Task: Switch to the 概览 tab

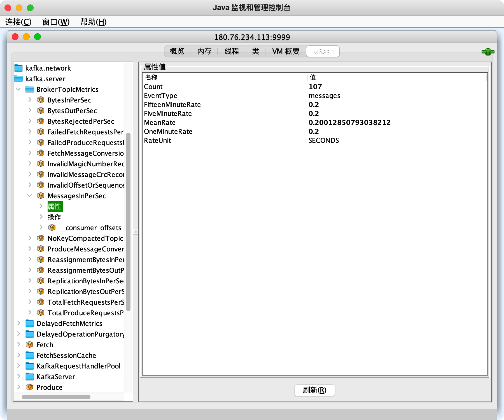Action: tap(177, 51)
